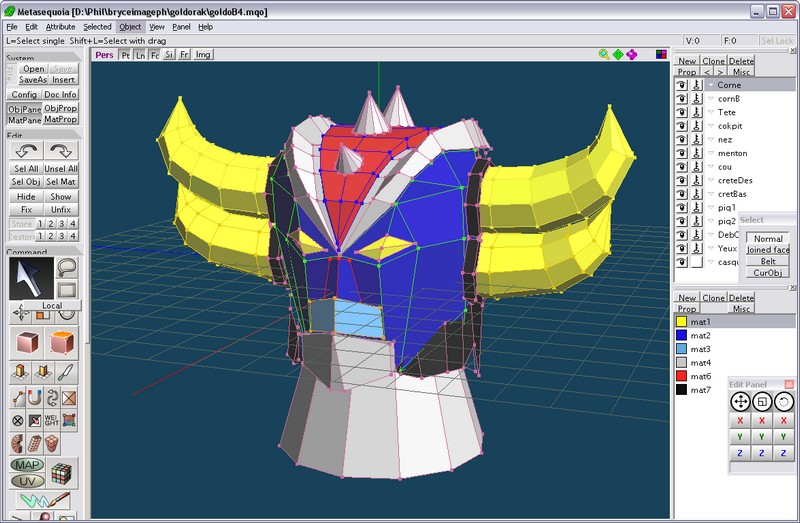The image size is (800, 523).
Task: Toggle the Ln lines display button
Action: [140, 55]
